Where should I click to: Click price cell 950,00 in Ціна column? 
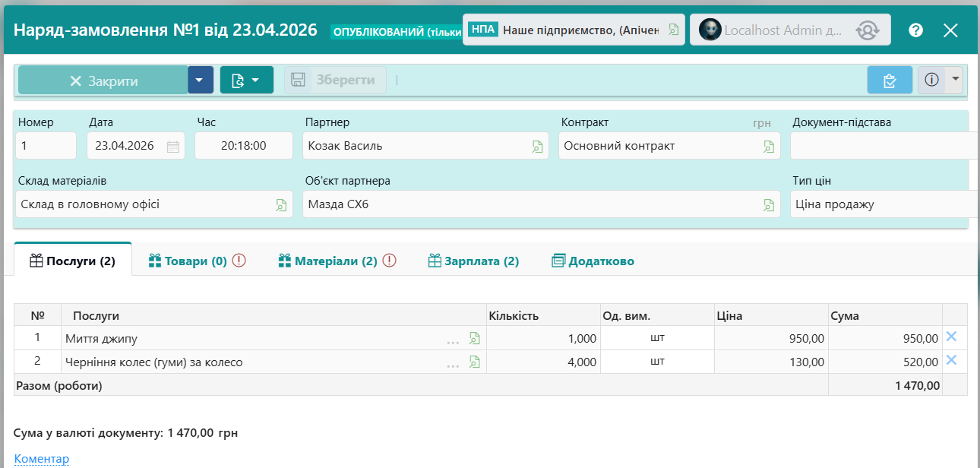[771, 339]
